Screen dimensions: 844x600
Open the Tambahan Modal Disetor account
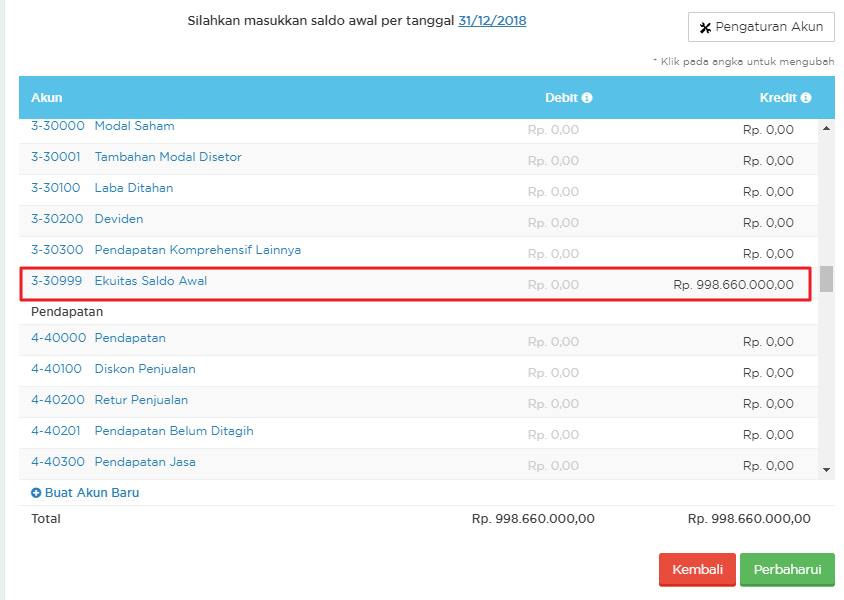(x=167, y=157)
